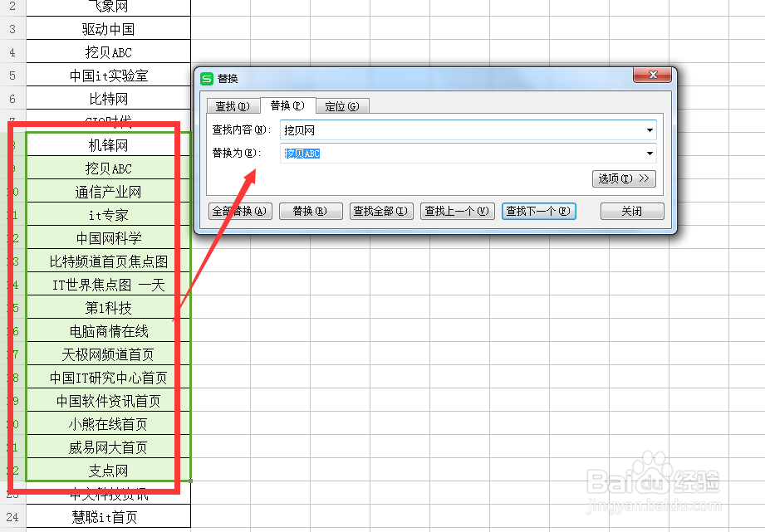
Task: Select the cell 威易网大首页
Action: click(108, 447)
